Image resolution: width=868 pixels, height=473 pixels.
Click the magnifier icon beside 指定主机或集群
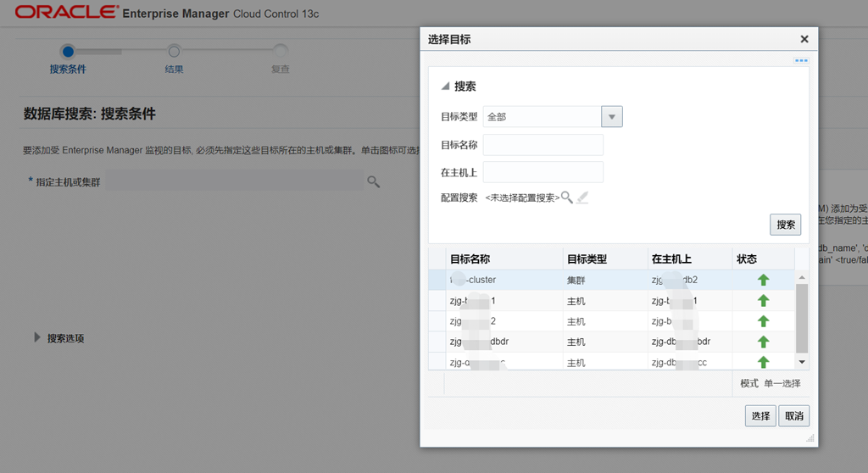point(374,181)
